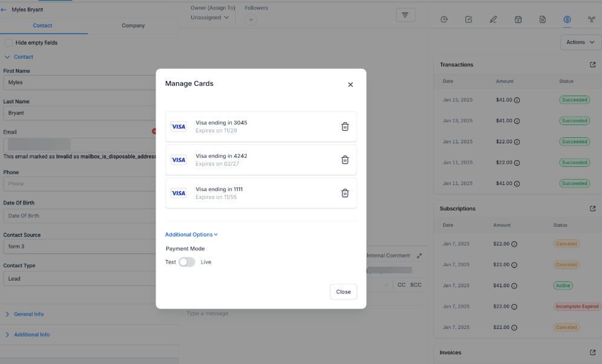This screenshot has width=602, height=364.
Task: Expand Additional Options in the dialog
Action: pyautogui.click(x=191, y=235)
